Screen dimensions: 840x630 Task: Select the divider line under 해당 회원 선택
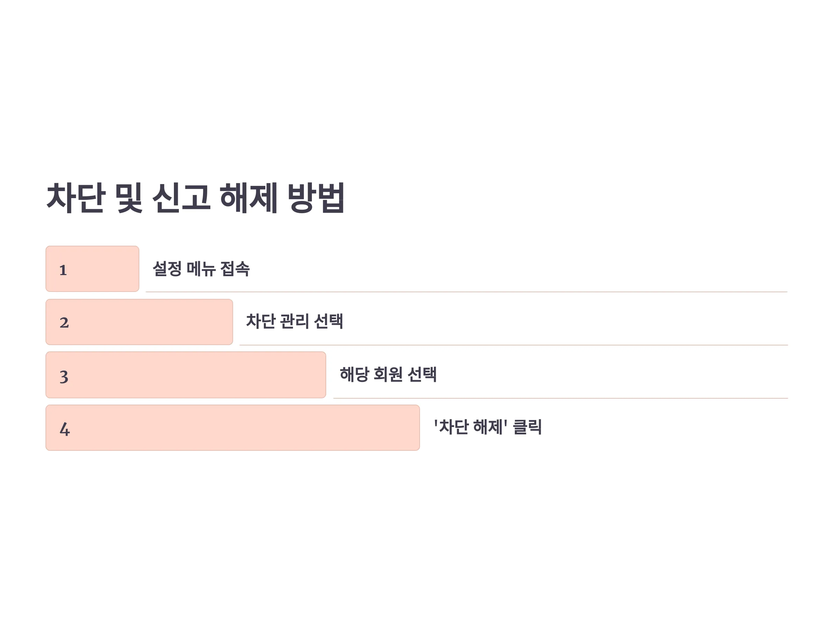(561, 398)
